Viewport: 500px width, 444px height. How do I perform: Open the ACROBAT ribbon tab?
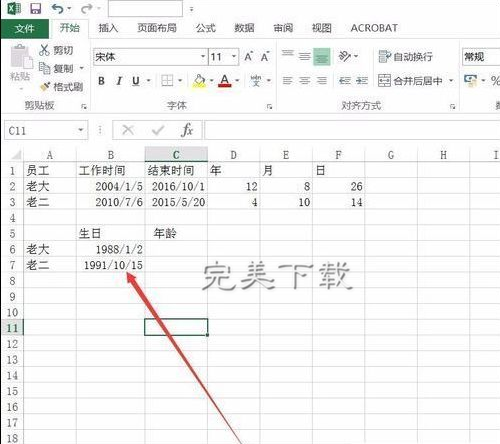tap(374, 28)
